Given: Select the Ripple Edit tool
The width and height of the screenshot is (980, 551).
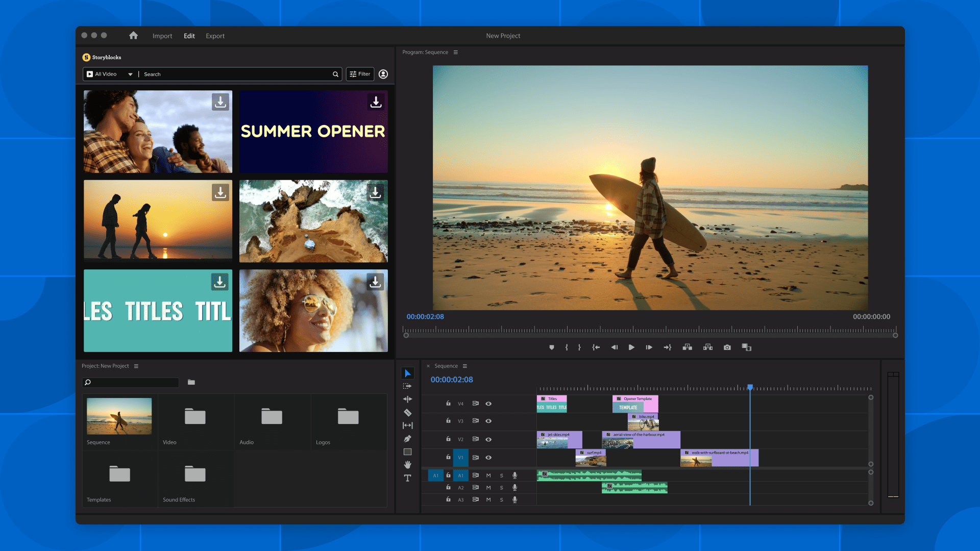Looking at the screenshot, I should click(x=407, y=399).
